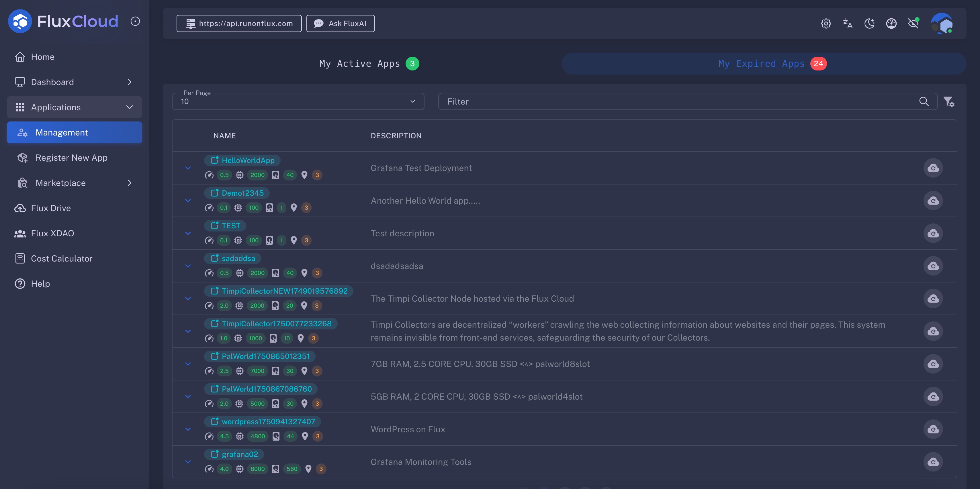Image resolution: width=980 pixels, height=489 pixels.
Task: Open the Per Page dropdown
Action: 298,101
